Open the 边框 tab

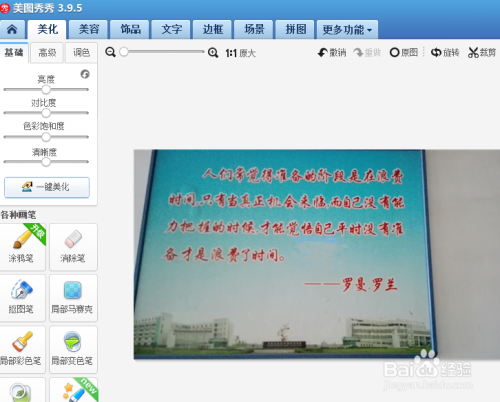click(213, 29)
